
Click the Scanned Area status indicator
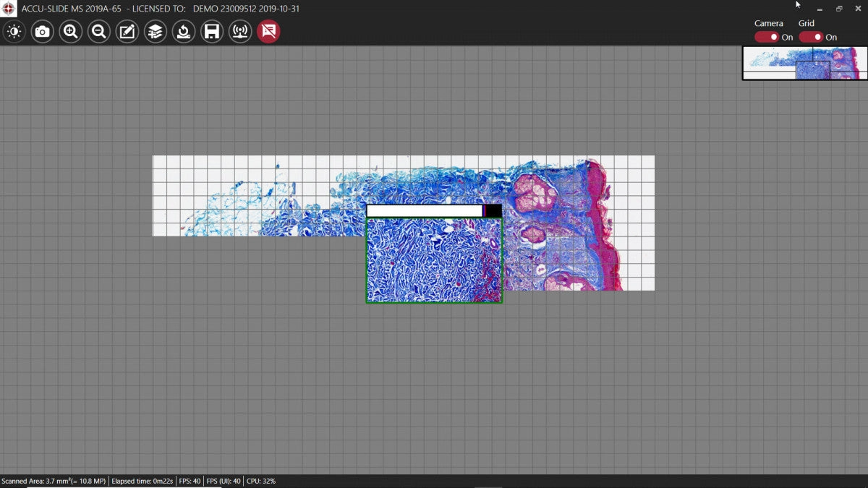tap(54, 480)
